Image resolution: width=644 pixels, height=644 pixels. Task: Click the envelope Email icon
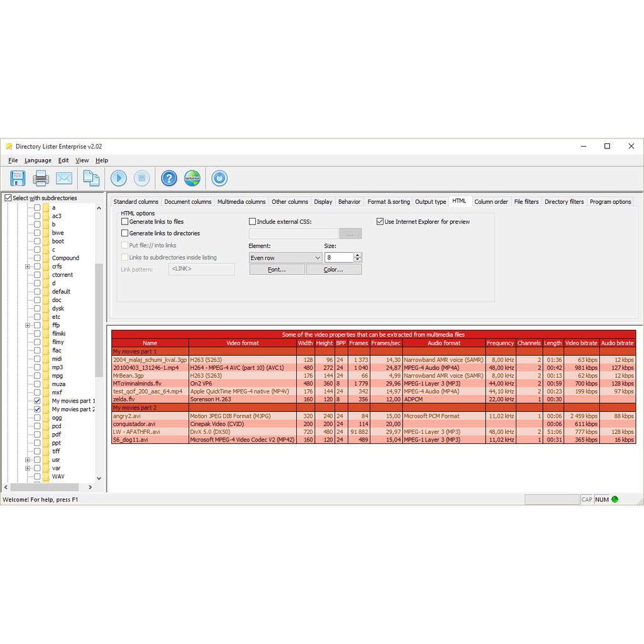[64, 178]
